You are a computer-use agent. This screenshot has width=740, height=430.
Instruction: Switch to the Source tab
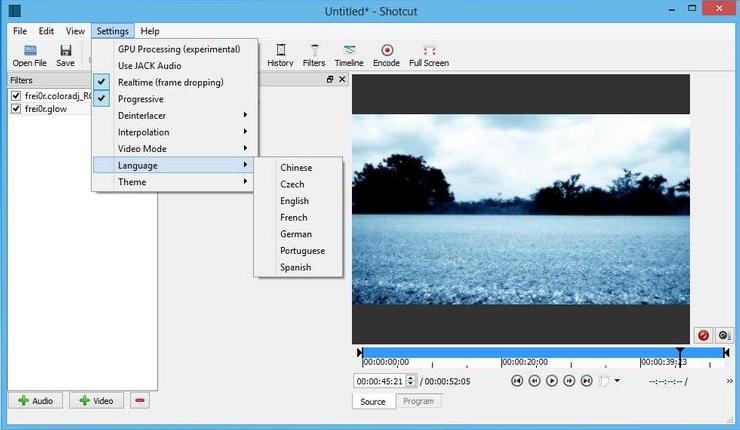click(x=373, y=401)
